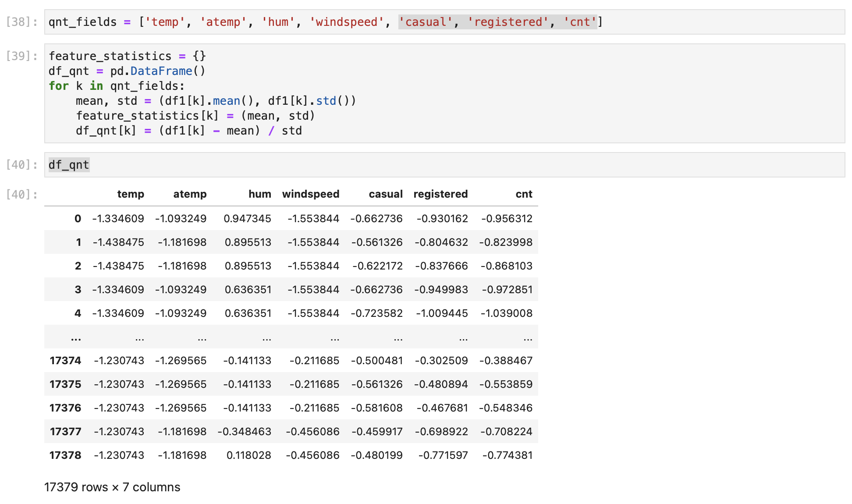Select row index 17375
Image resolution: width=852 pixels, height=504 pixels.
[x=65, y=384]
